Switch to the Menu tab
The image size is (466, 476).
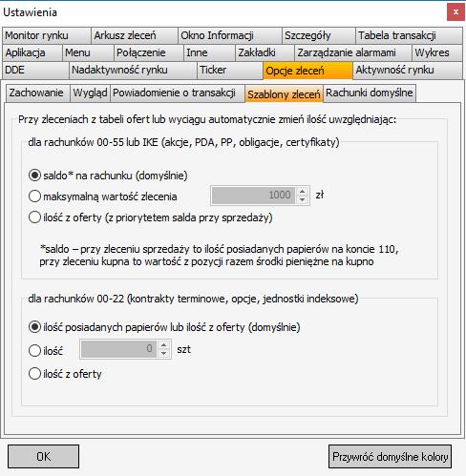click(x=88, y=52)
